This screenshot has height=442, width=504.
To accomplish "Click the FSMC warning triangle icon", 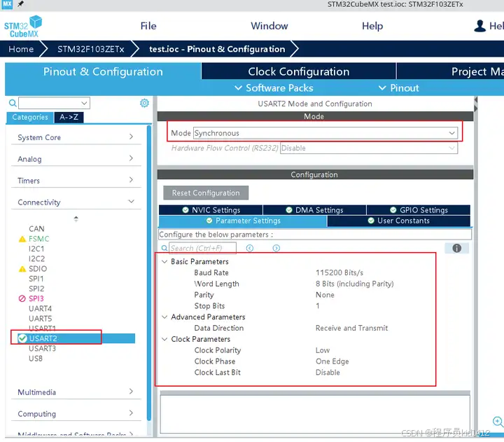I will point(22,239).
